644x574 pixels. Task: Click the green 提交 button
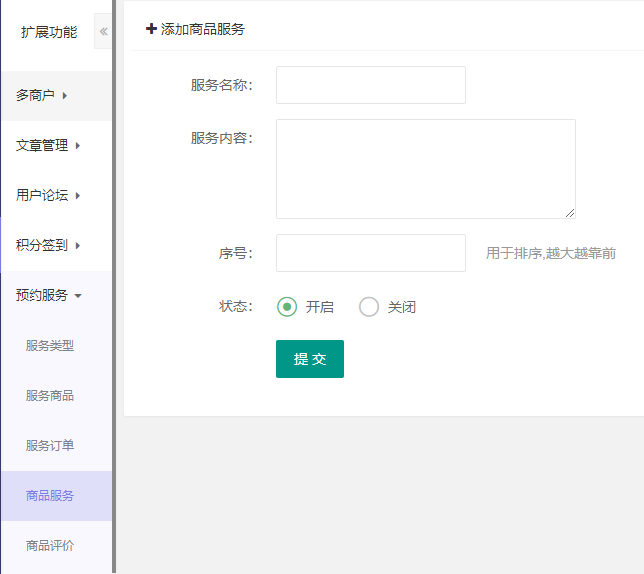point(310,359)
